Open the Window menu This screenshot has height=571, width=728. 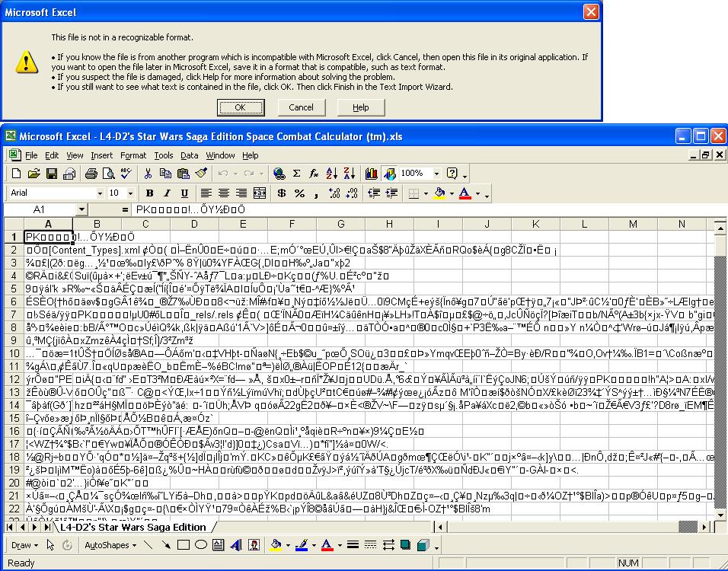220,155
